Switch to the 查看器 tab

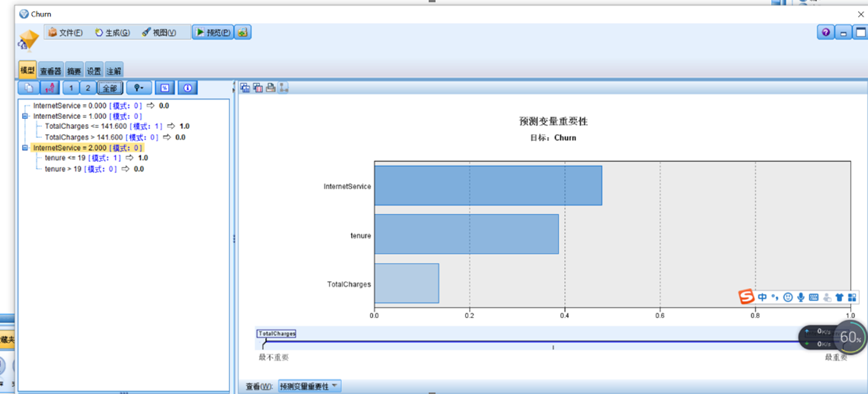pos(51,71)
